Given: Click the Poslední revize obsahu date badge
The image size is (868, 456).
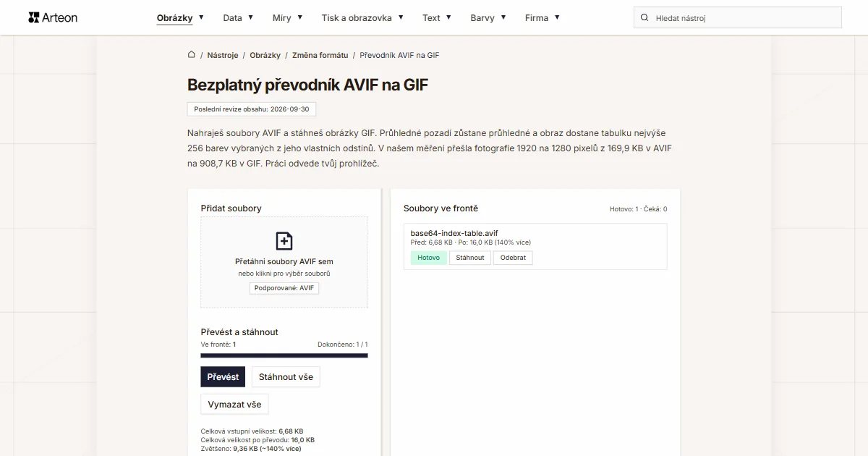Looking at the screenshot, I should click(x=252, y=109).
